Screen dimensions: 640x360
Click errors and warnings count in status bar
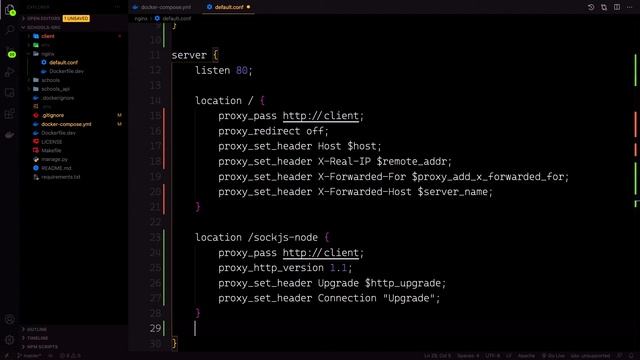tap(71, 356)
